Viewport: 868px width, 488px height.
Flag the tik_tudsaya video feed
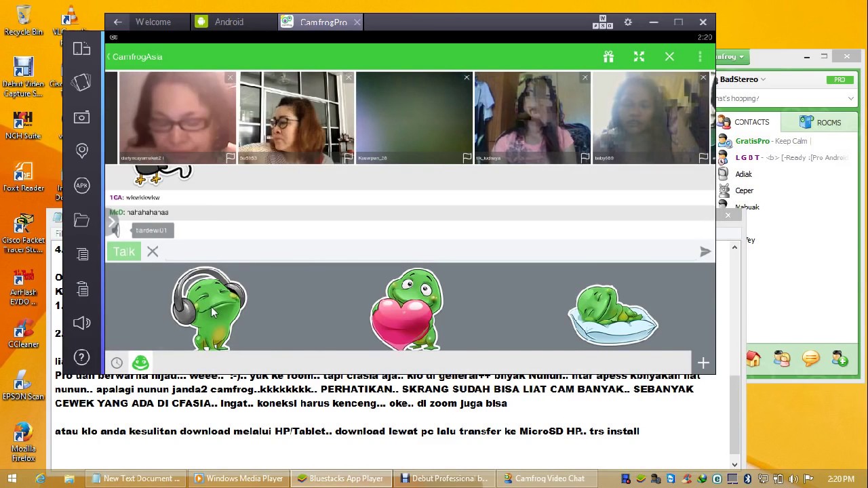coord(585,157)
